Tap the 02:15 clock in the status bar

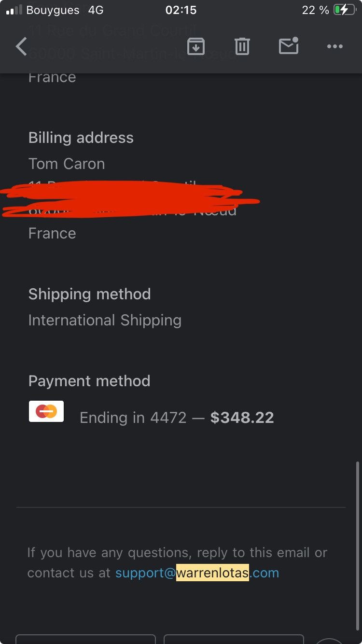click(181, 10)
